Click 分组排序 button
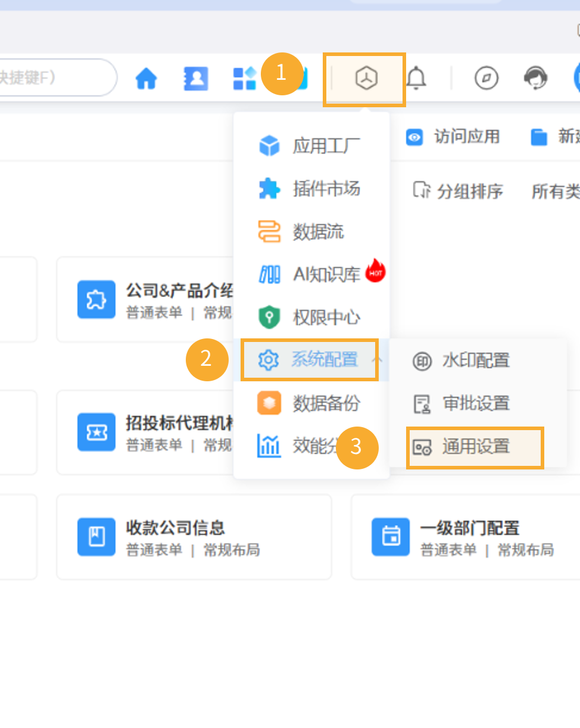 click(458, 191)
